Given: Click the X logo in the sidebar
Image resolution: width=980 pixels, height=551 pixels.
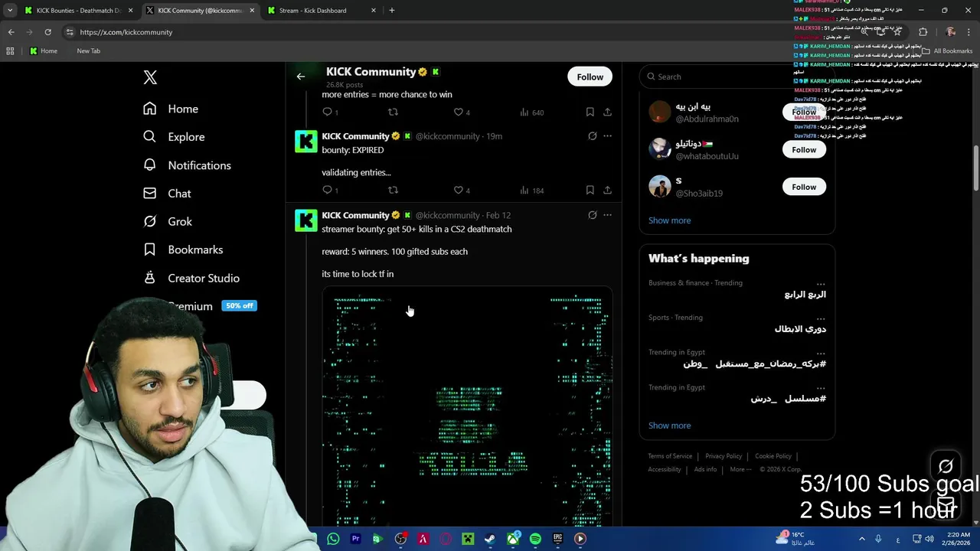Looking at the screenshot, I should (x=150, y=77).
